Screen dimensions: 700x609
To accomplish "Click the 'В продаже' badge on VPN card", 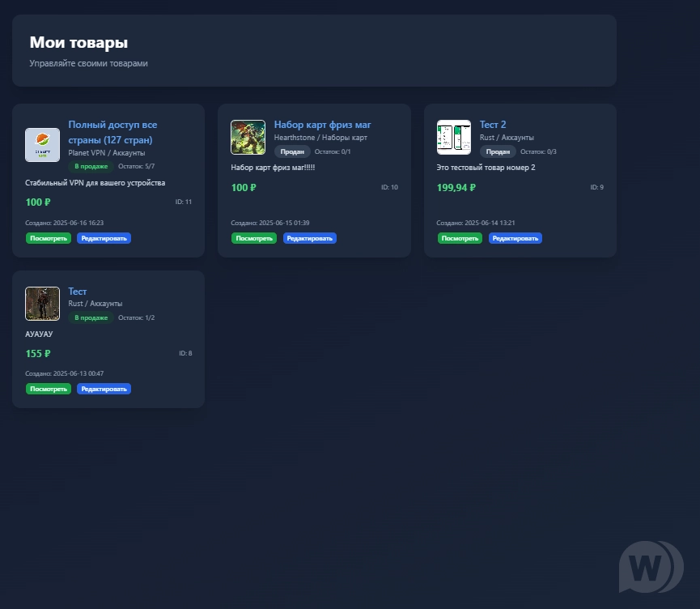I will [91, 166].
